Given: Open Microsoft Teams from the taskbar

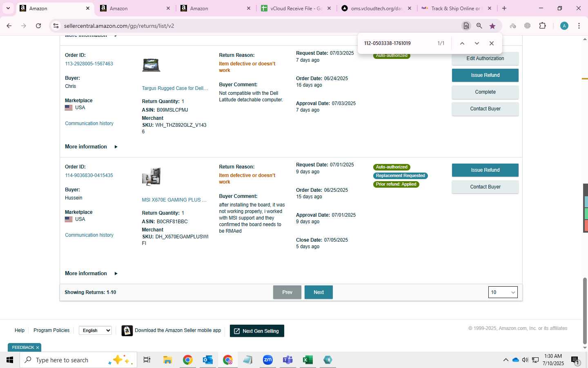Looking at the screenshot, I should point(287,360).
